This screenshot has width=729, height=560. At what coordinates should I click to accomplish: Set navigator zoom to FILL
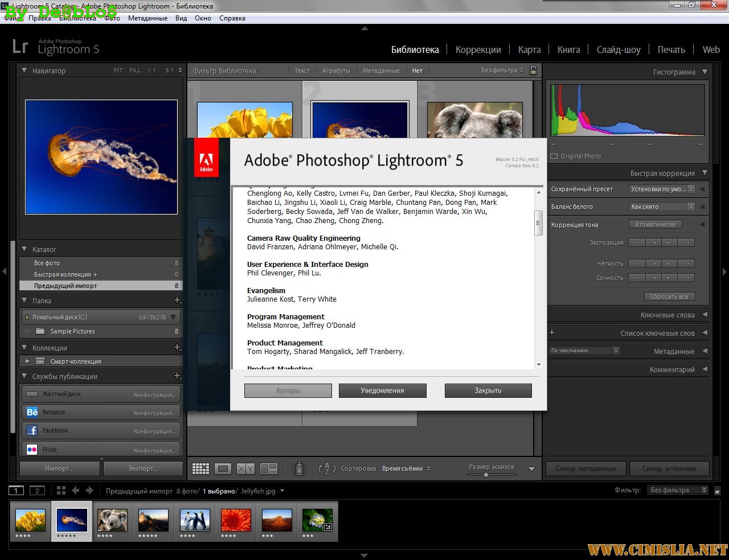click(x=135, y=71)
